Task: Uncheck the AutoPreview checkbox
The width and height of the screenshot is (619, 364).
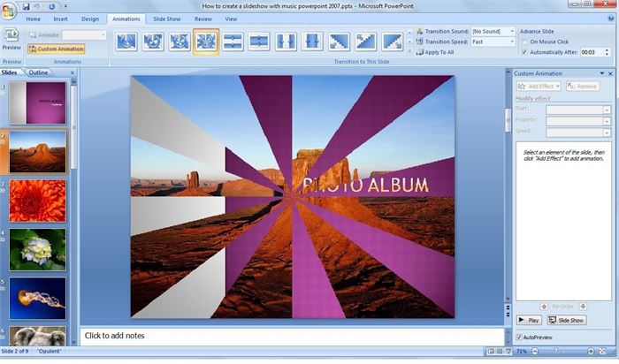Action: click(x=519, y=337)
